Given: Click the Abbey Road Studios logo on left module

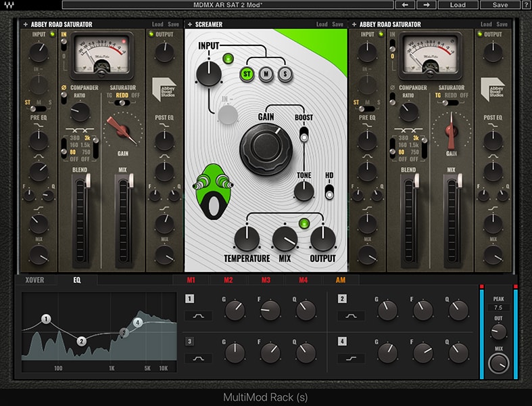Looking at the screenshot, I should click(164, 89).
